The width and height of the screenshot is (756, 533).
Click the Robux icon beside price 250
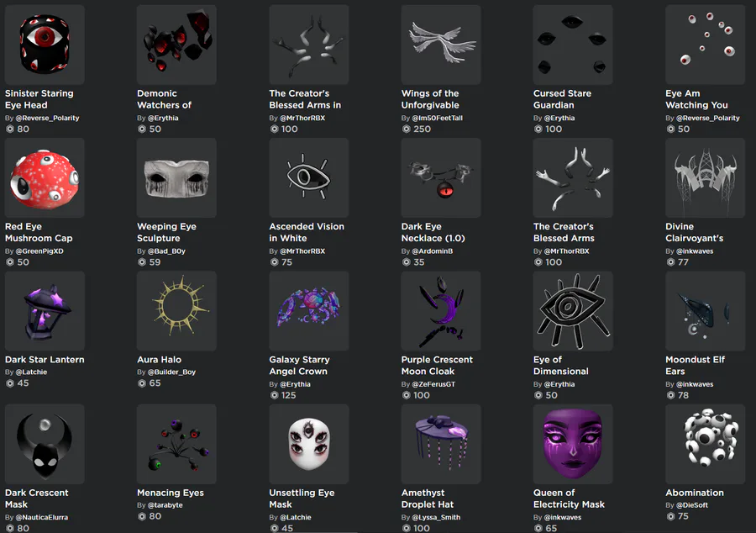click(407, 129)
